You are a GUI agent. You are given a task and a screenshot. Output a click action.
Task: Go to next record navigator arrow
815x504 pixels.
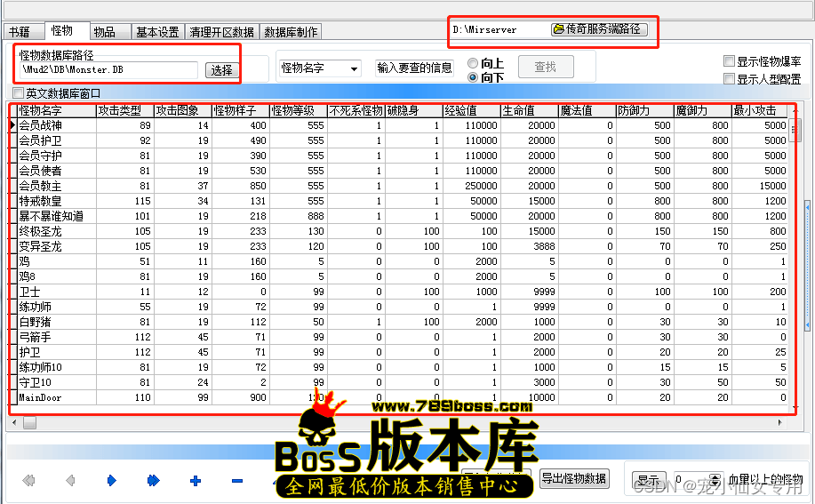click(x=111, y=481)
